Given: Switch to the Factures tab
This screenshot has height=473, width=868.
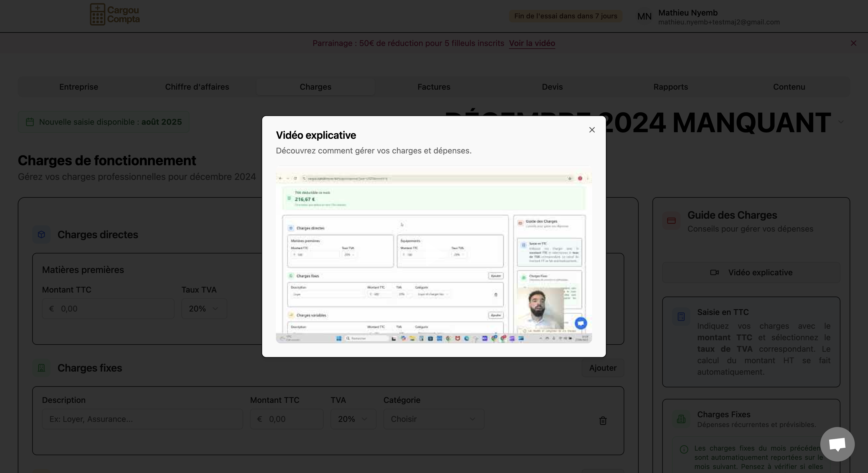Looking at the screenshot, I should click(434, 87).
